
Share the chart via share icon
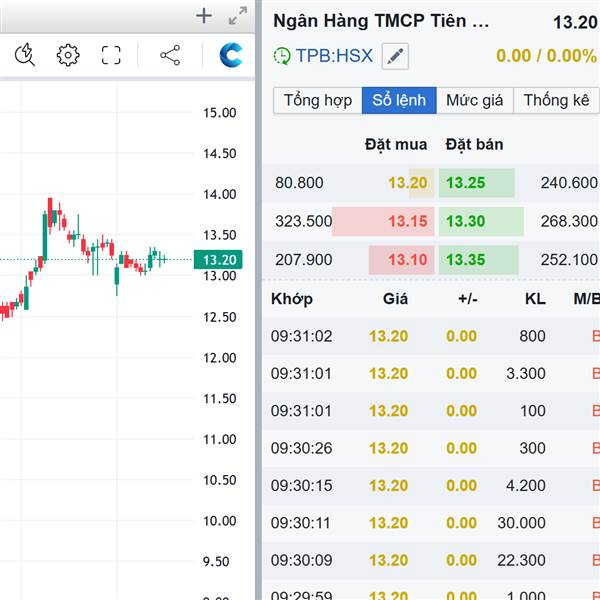pos(170,55)
